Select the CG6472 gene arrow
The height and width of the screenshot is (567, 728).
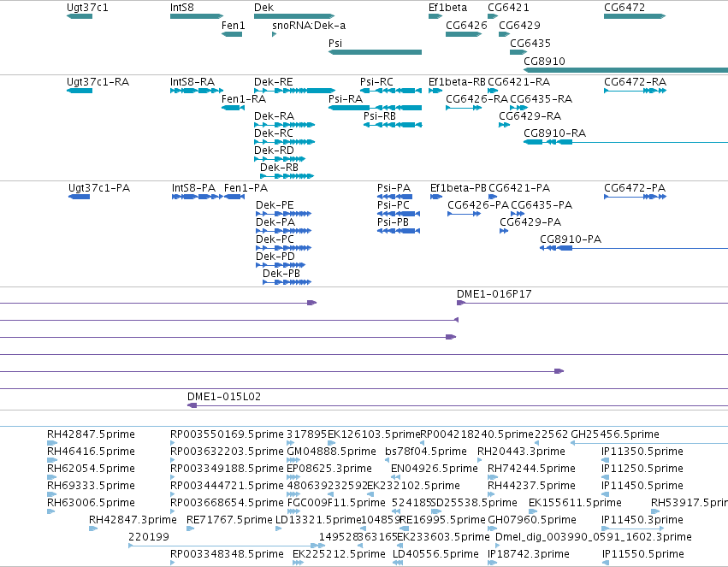tap(635, 16)
